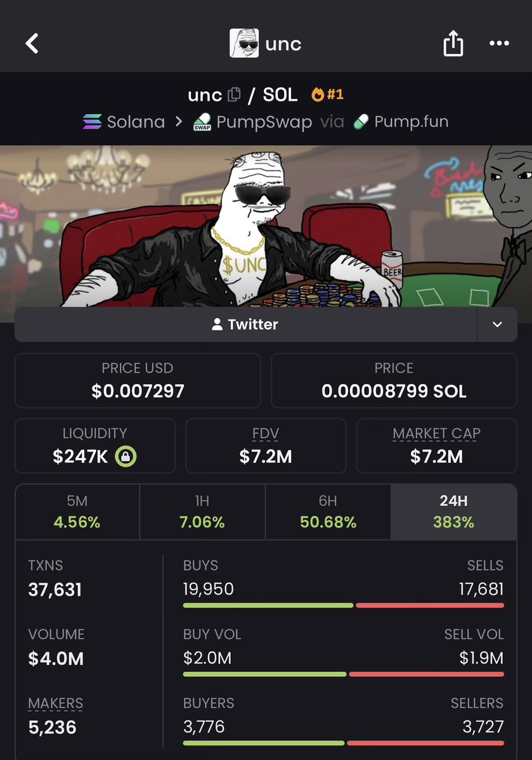Tap the orange fire #1 trending badge

pos(328,94)
